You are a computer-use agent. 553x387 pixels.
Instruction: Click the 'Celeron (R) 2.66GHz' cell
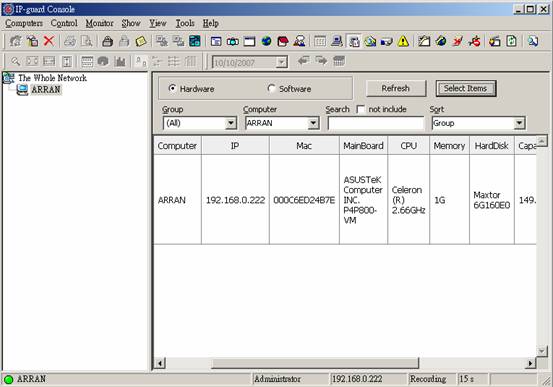pyautogui.click(x=408, y=200)
